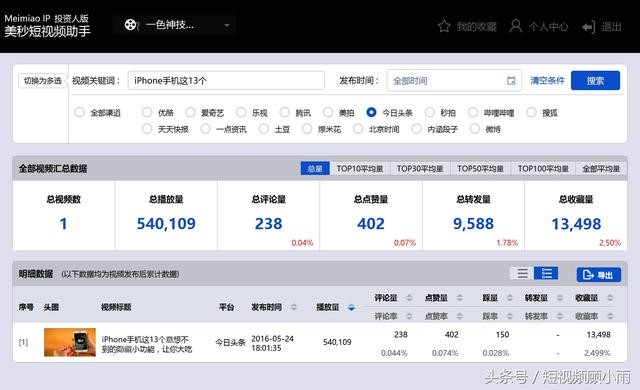Screen dimensions: 640x390
Task: Switch to the 全部平均量 tab
Action: click(x=601, y=168)
